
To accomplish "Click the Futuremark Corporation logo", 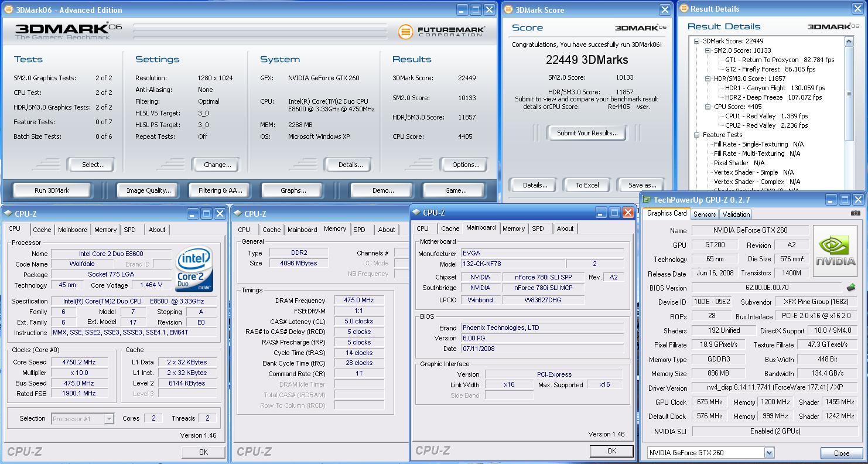I will 440,32.
